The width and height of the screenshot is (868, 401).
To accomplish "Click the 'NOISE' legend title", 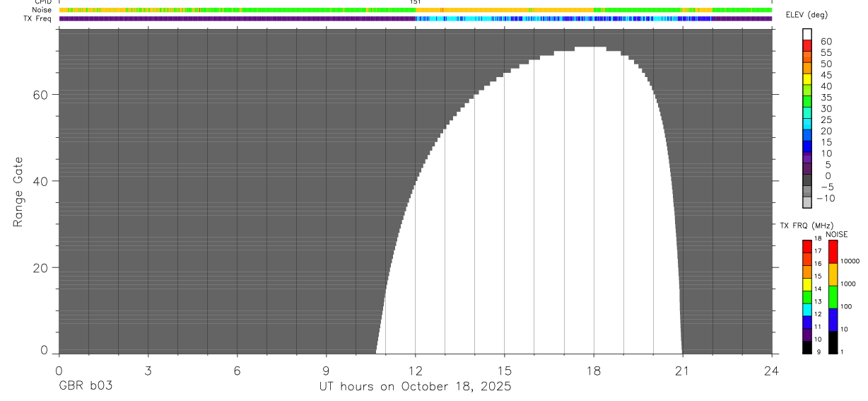I will pyautogui.click(x=837, y=234).
